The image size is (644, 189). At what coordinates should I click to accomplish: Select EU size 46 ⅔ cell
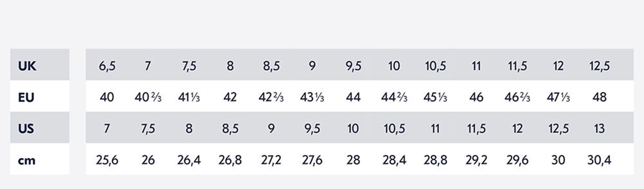click(x=517, y=97)
